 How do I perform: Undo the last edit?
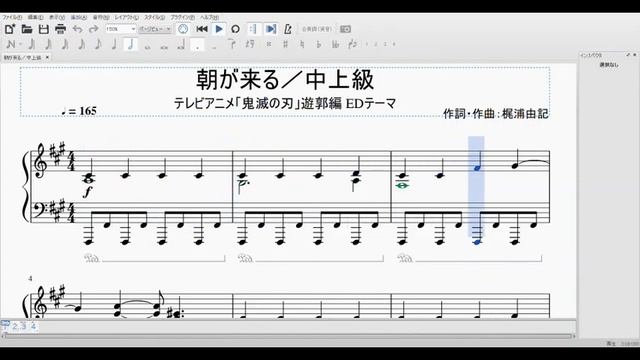(x=77, y=29)
